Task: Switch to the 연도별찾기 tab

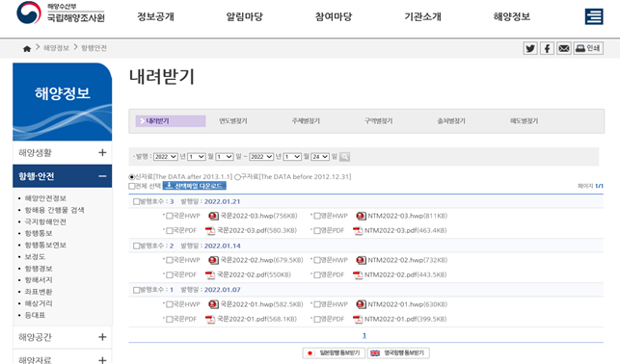Action: point(233,120)
